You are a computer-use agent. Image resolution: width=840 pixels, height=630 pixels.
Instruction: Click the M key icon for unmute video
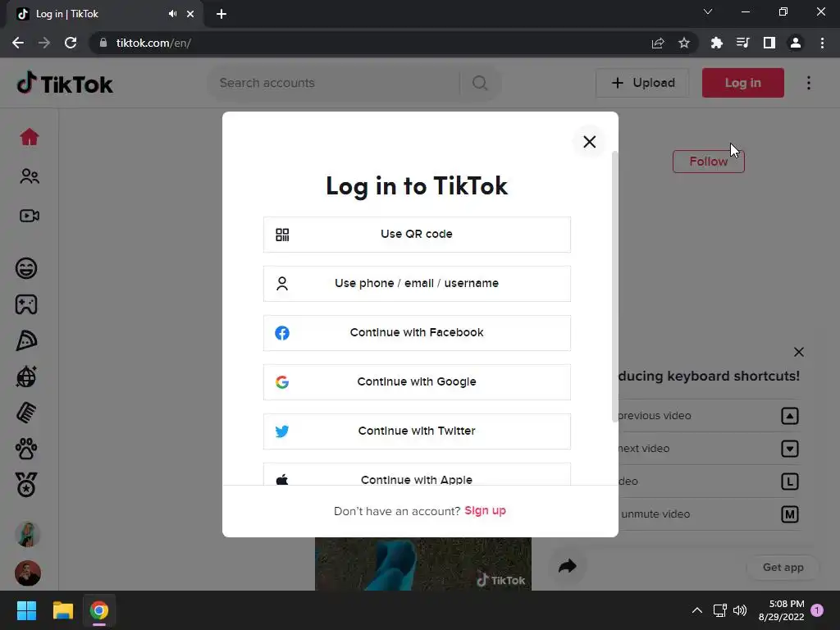790,514
